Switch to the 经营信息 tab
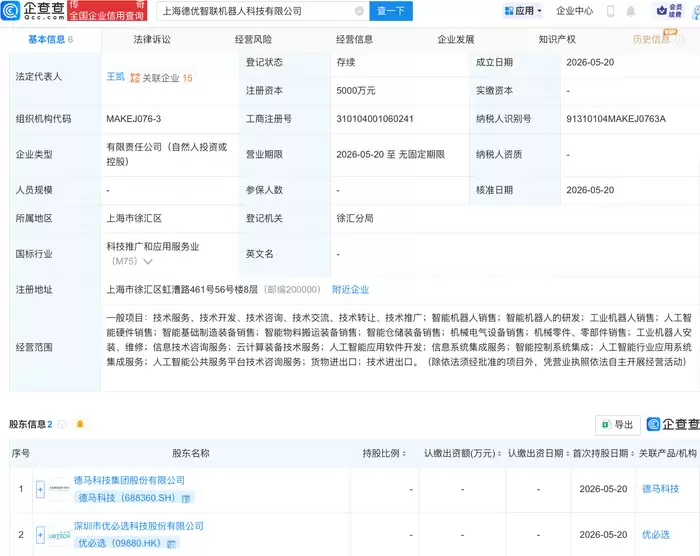This screenshot has width=700, height=556. tap(354, 40)
